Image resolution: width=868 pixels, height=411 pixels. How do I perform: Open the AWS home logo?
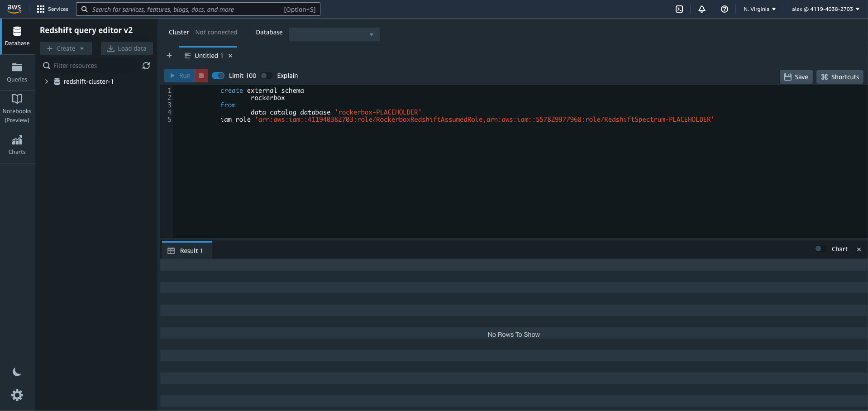pos(14,9)
